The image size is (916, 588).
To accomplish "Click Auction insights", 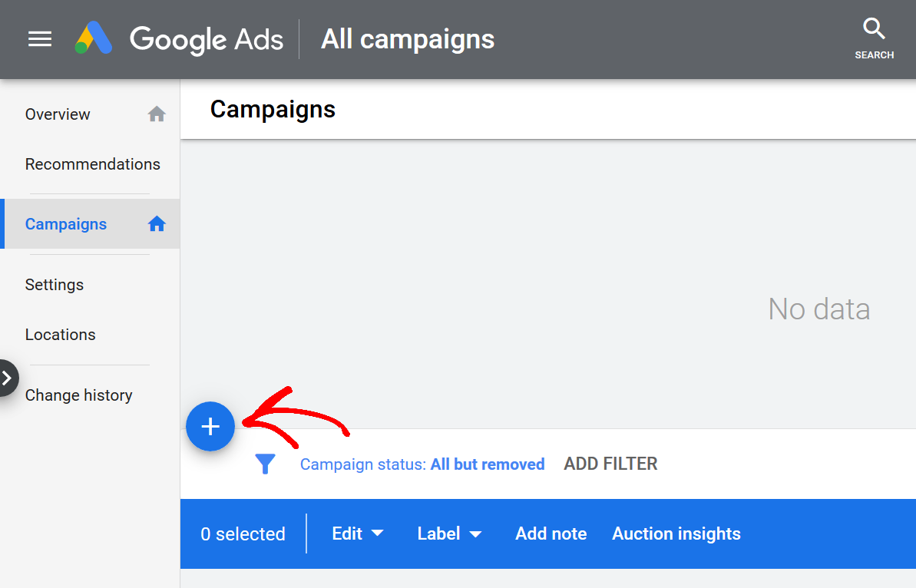I will 676,533.
